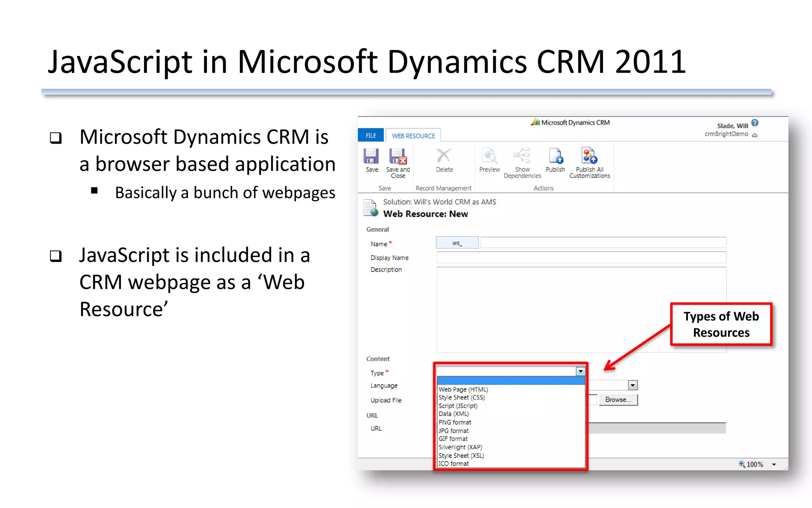The width and height of the screenshot is (812, 508).
Task: Pick Silverlight (XAP) from the list
Action: [460, 447]
